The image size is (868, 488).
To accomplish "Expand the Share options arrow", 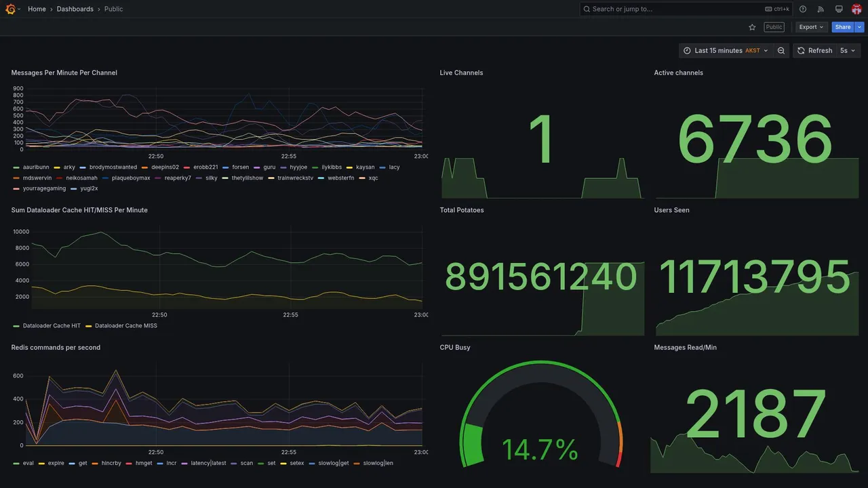I will pyautogui.click(x=860, y=27).
